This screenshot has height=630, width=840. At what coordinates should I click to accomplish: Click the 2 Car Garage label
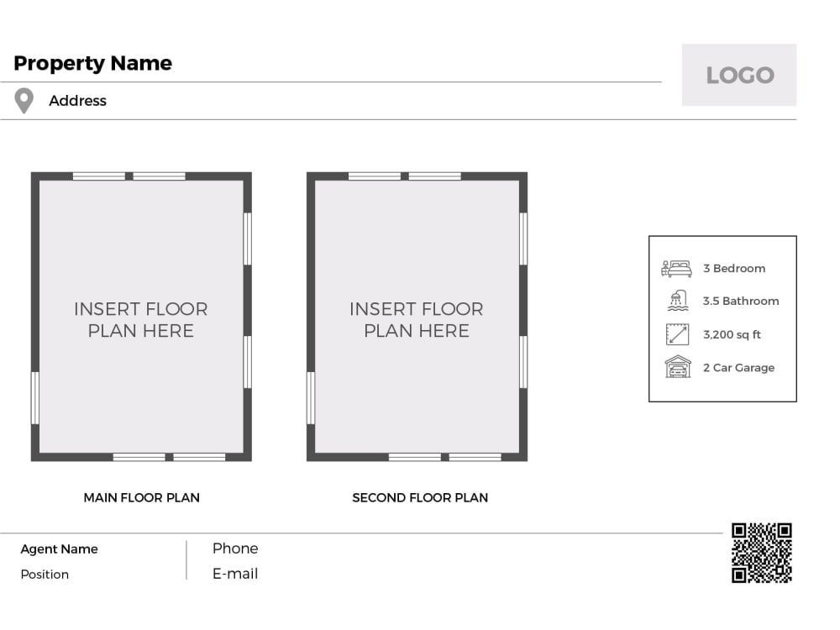(x=738, y=368)
